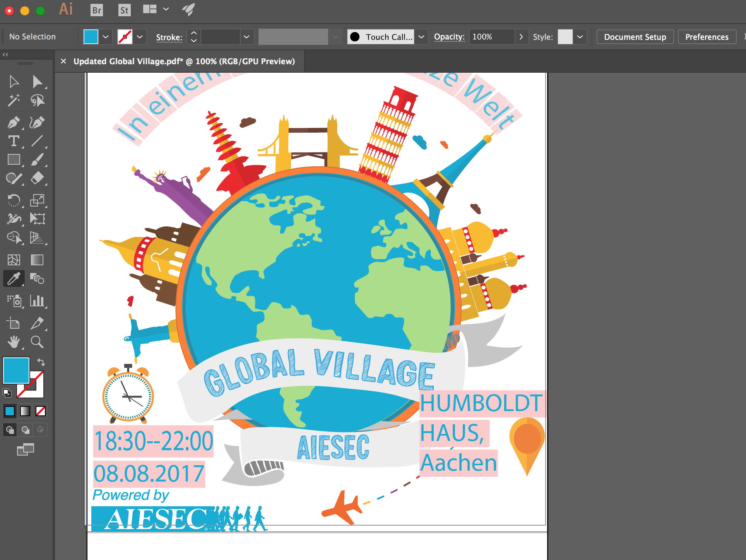The image size is (746, 560).
Task: Reset default fill and stroke
Action: [7, 393]
